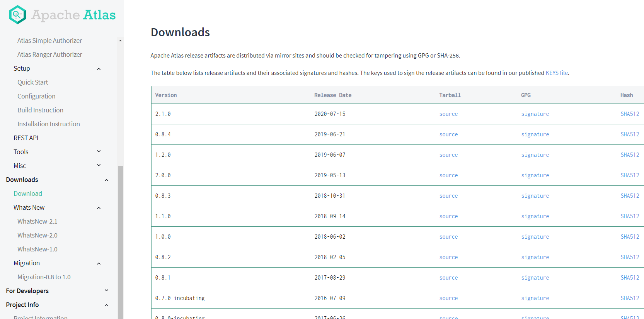Click the Setup section label
Screen dimensions: 644x319
(x=22, y=68)
